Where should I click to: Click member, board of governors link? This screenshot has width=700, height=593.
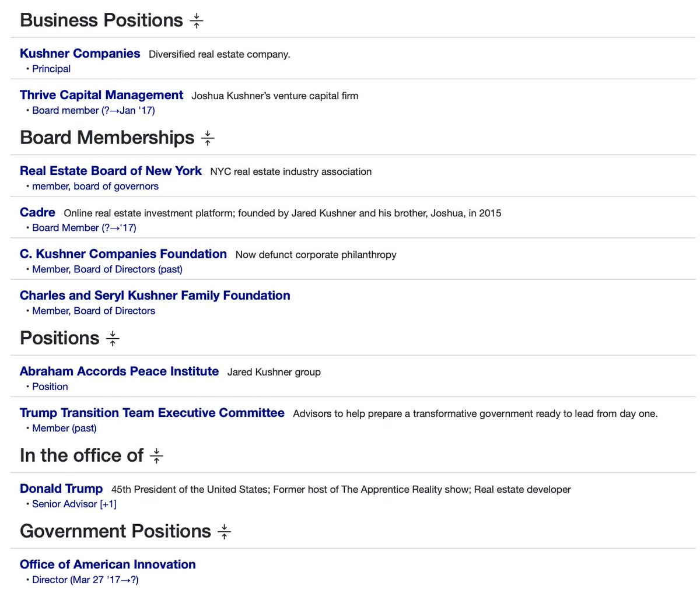(95, 186)
